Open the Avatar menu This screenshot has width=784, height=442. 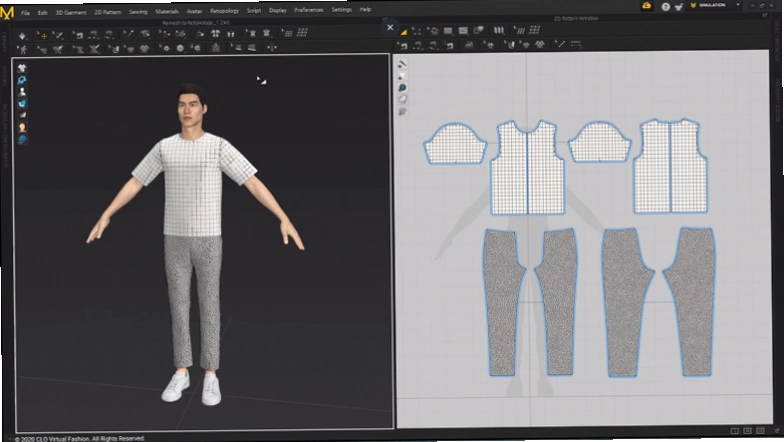pyautogui.click(x=194, y=11)
